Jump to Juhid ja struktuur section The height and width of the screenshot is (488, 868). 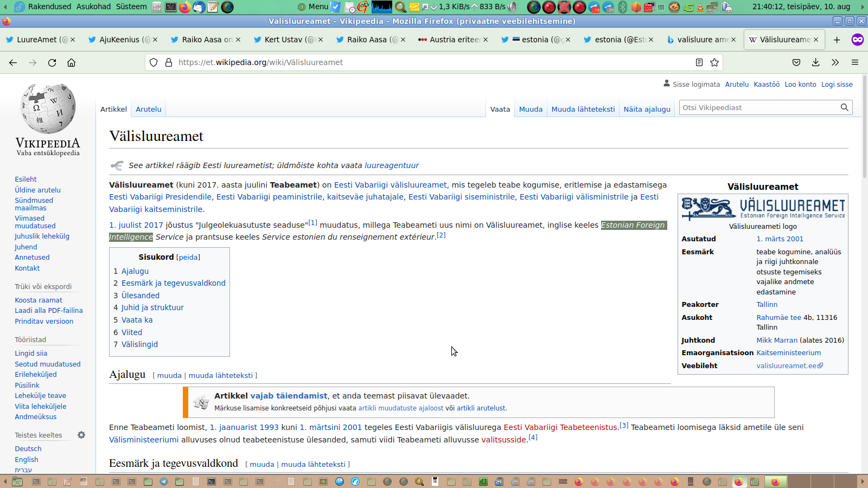[152, 307]
